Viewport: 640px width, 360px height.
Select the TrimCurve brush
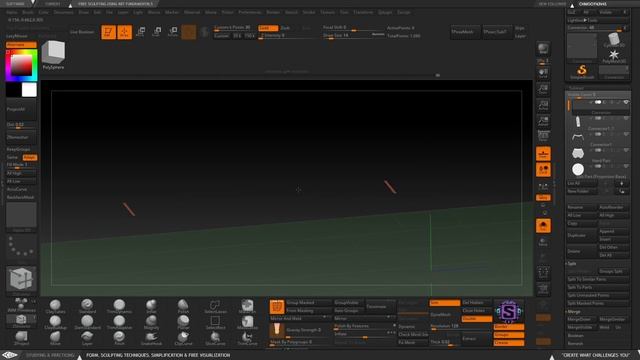247,338
